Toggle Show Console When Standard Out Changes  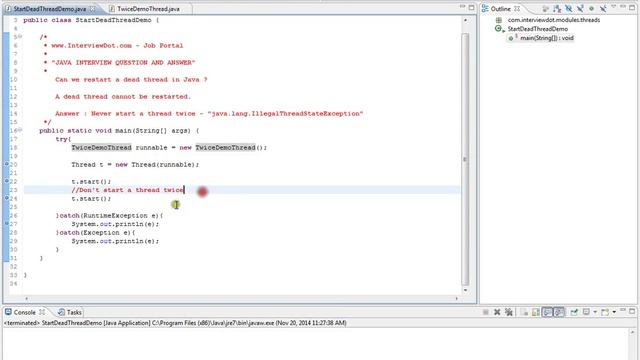pos(547,312)
